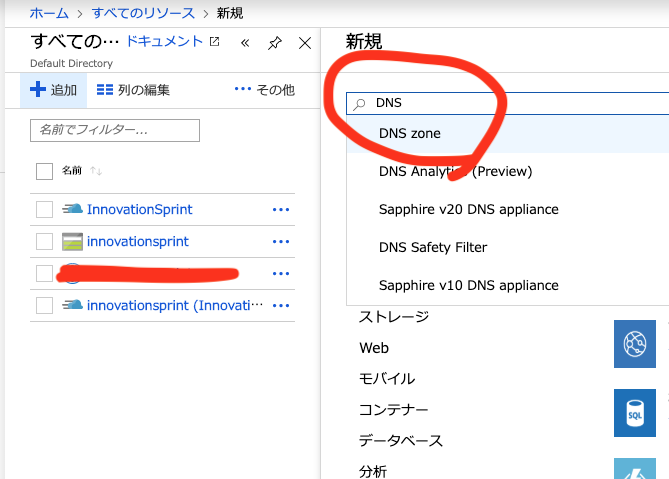
Task: Go to ホーム in the breadcrumb
Action: click(49, 13)
